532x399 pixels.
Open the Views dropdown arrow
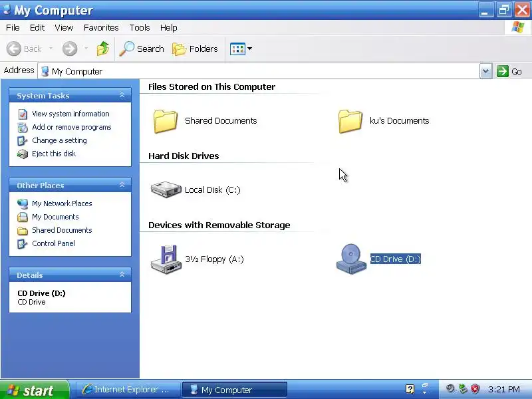click(x=250, y=49)
